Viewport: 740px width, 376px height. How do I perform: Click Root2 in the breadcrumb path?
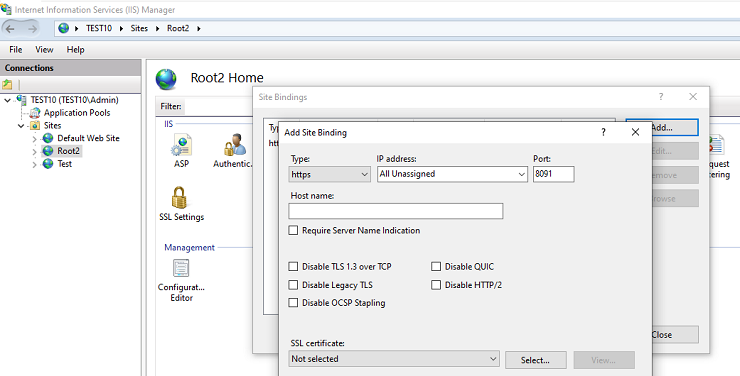[x=178, y=28]
